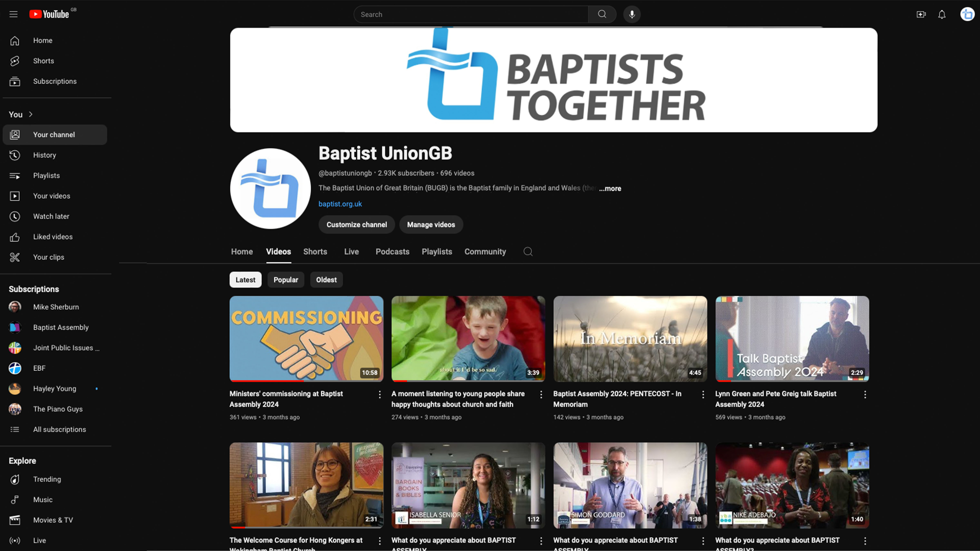Click the Baptists Together channel banner

(553, 80)
